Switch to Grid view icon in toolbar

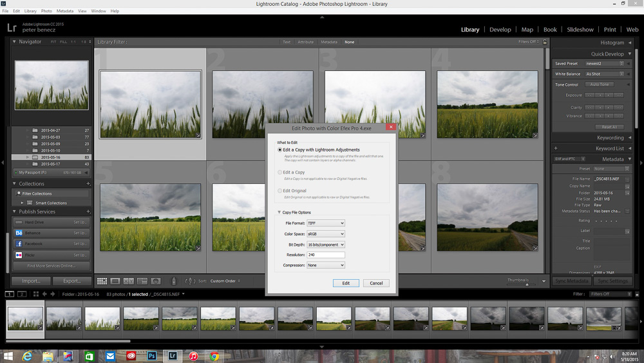(x=102, y=281)
